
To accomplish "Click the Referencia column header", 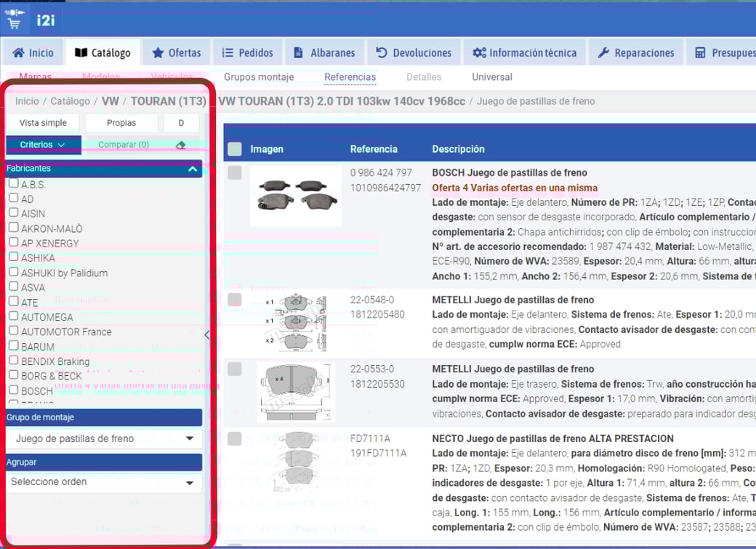I will [374, 149].
